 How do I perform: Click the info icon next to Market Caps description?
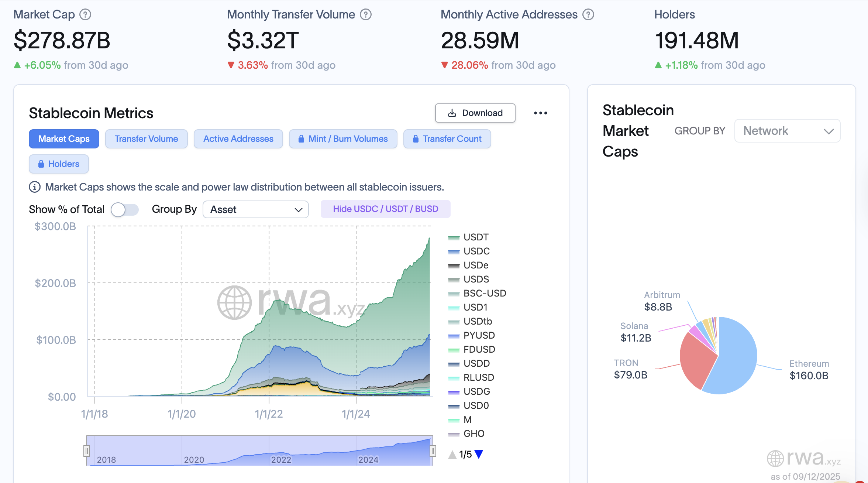click(34, 187)
